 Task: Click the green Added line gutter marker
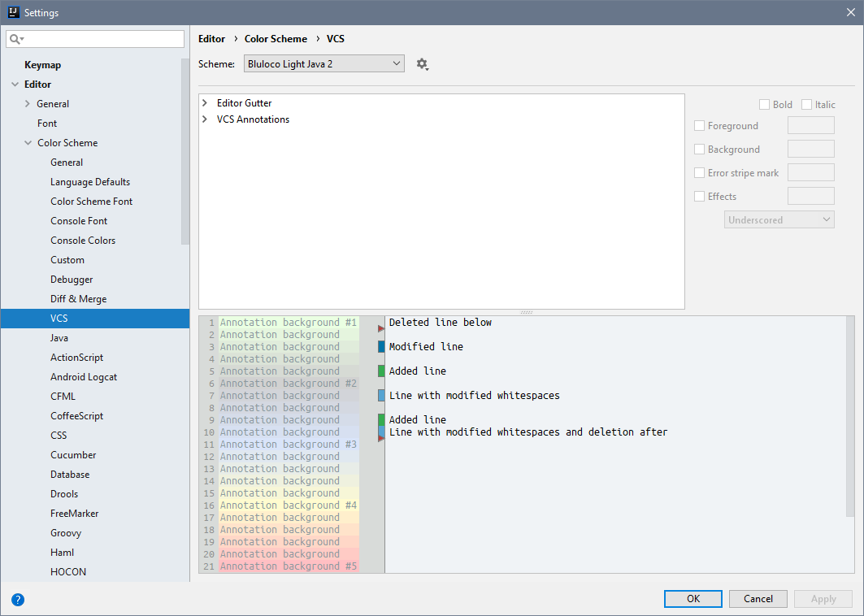(x=381, y=371)
